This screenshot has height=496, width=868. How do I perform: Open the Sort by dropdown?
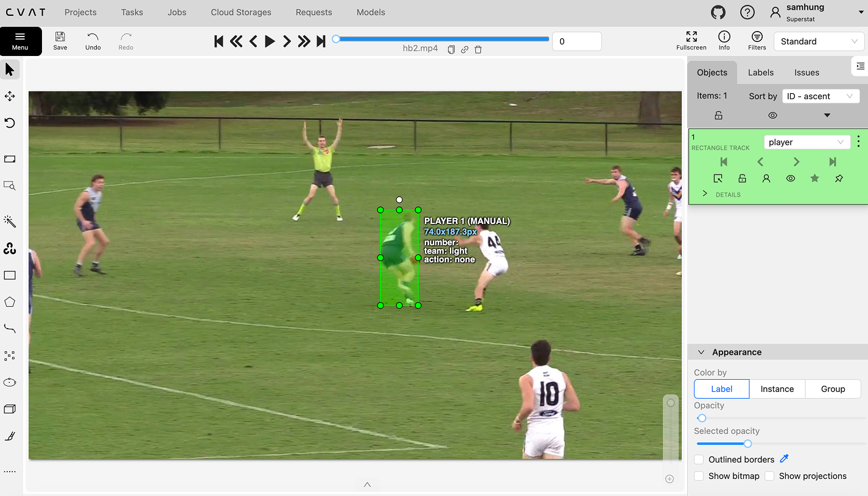tap(821, 96)
